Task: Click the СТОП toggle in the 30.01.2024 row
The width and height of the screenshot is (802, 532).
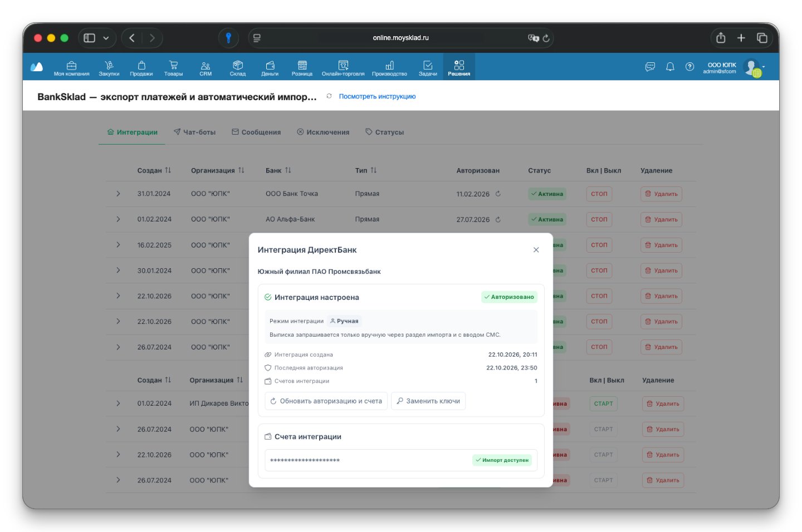Action: (599, 270)
